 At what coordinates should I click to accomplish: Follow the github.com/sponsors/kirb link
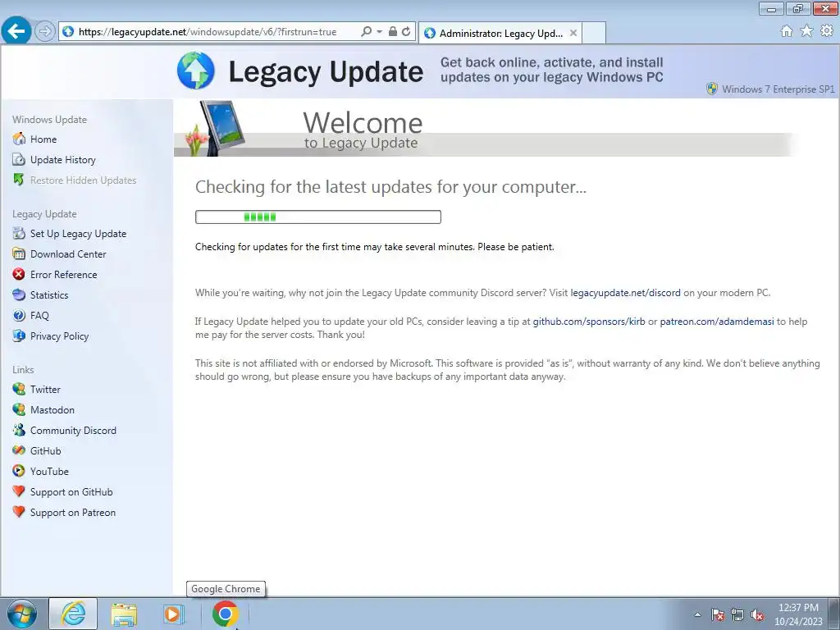tap(589, 322)
